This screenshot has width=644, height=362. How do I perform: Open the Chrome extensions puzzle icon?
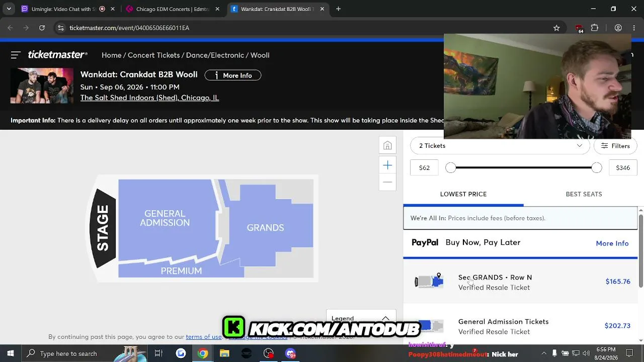[595, 28]
